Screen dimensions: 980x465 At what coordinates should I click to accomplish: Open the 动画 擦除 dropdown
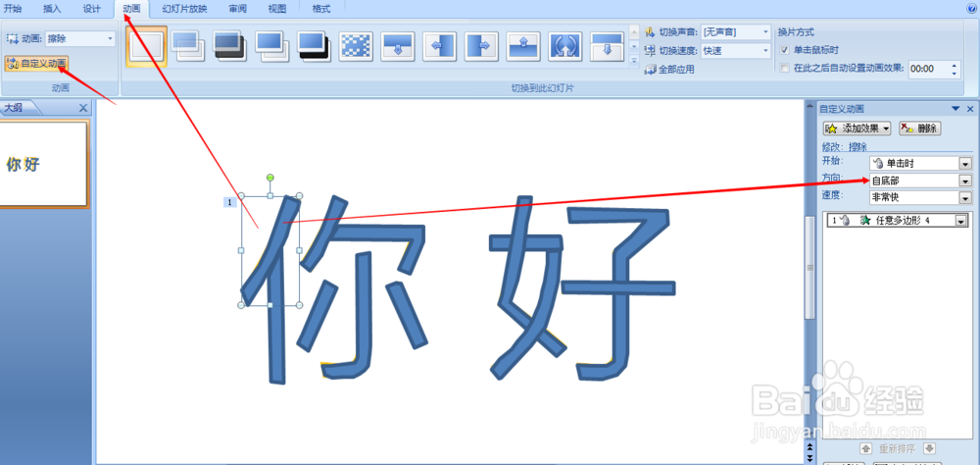point(111,39)
